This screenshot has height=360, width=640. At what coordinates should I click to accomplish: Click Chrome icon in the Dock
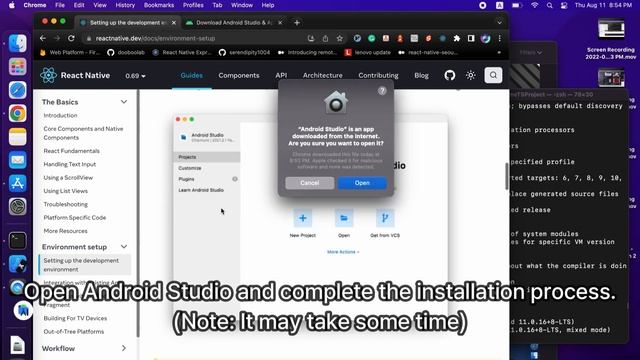pyautogui.click(x=18, y=113)
